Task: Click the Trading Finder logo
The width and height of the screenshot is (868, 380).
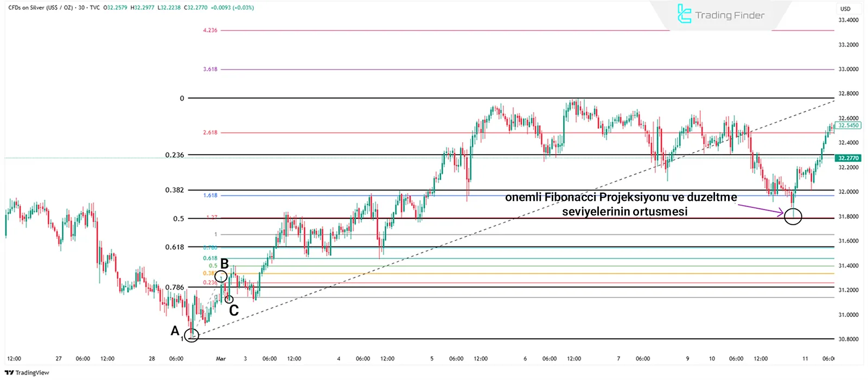Action: click(x=720, y=15)
